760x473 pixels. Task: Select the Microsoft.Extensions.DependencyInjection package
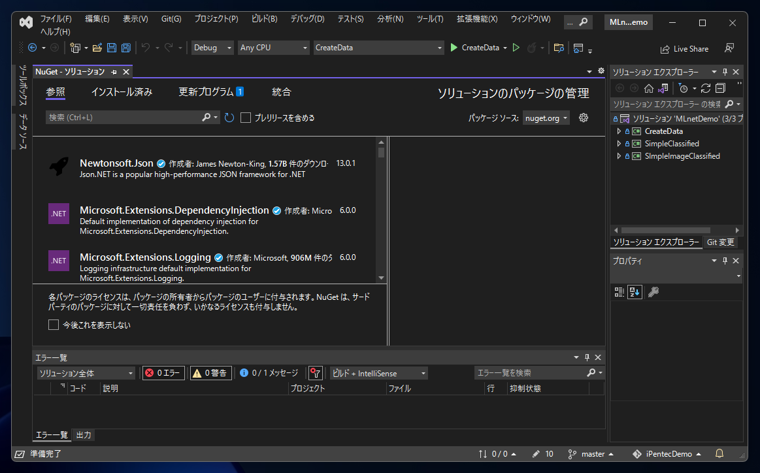(204, 220)
